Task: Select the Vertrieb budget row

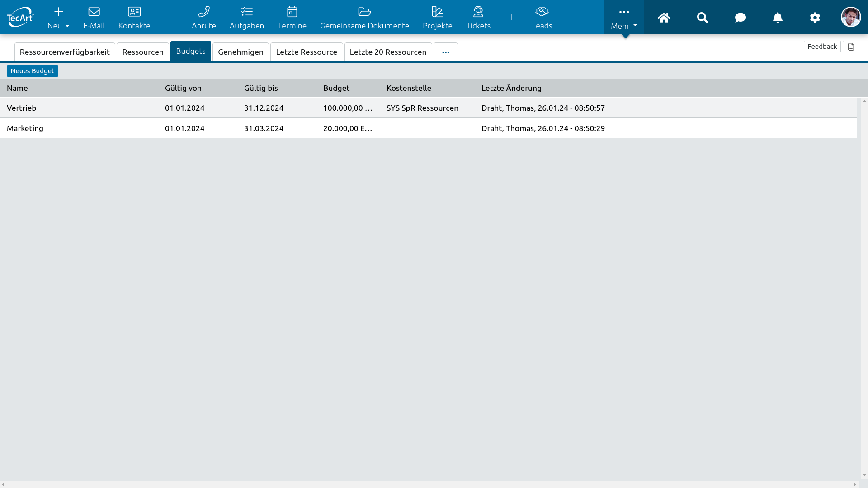Action: (x=22, y=108)
